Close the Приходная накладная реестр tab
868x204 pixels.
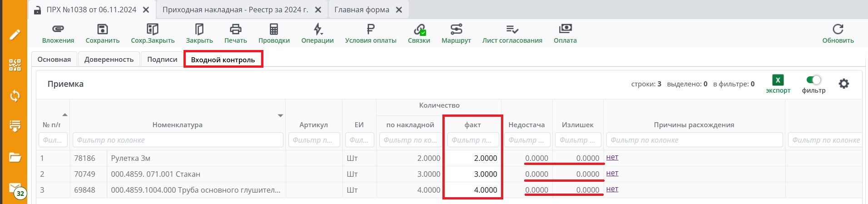coord(318,10)
